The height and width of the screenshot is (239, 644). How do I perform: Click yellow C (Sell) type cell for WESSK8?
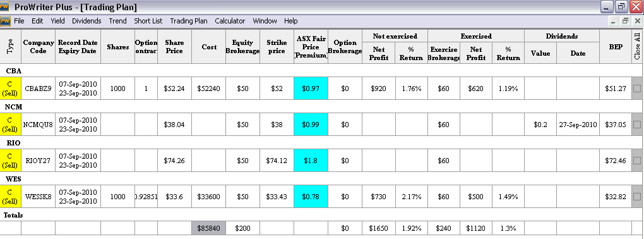(x=11, y=197)
